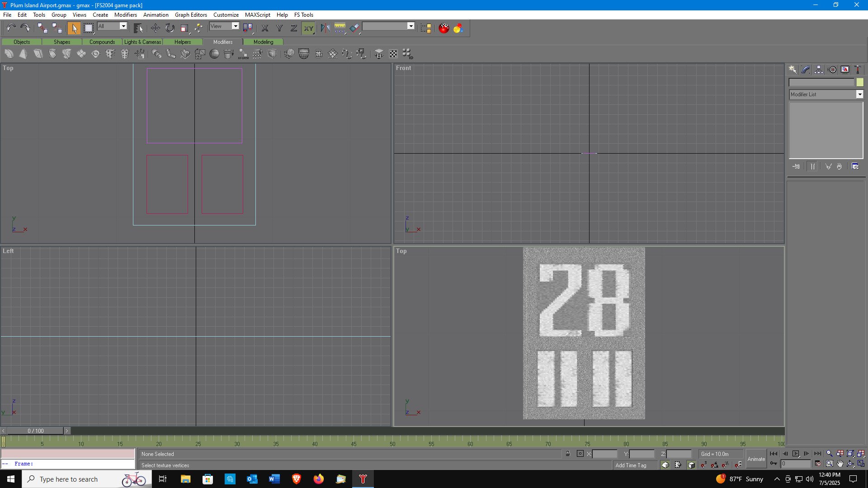Apply the Unwrap UVW checker modifier icon
The width and height of the screenshot is (868, 488).
point(393,54)
